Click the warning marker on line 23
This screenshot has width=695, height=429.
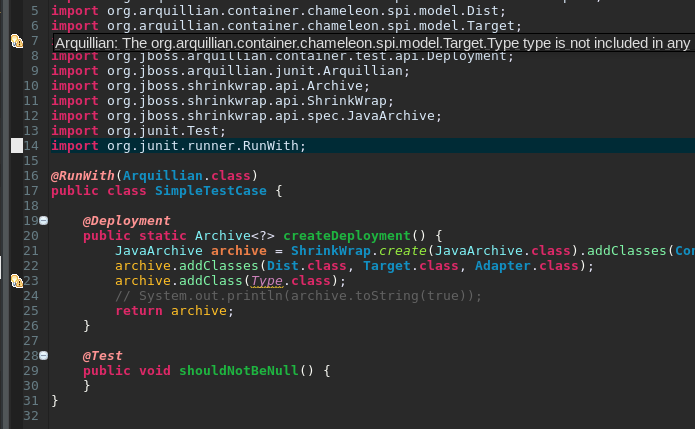[17, 281]
